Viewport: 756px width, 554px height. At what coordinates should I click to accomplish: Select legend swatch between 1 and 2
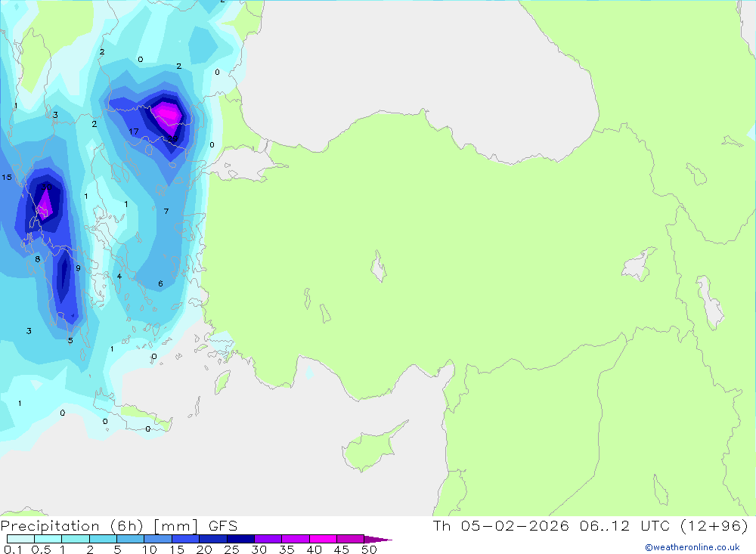click(76, 539)
